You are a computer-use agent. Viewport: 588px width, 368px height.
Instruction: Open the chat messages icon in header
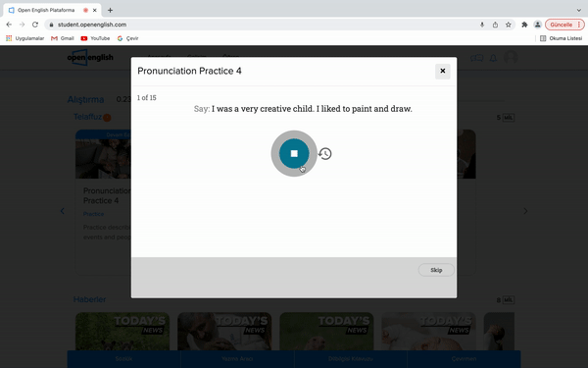pyautogui.click(x=476, y=58)
